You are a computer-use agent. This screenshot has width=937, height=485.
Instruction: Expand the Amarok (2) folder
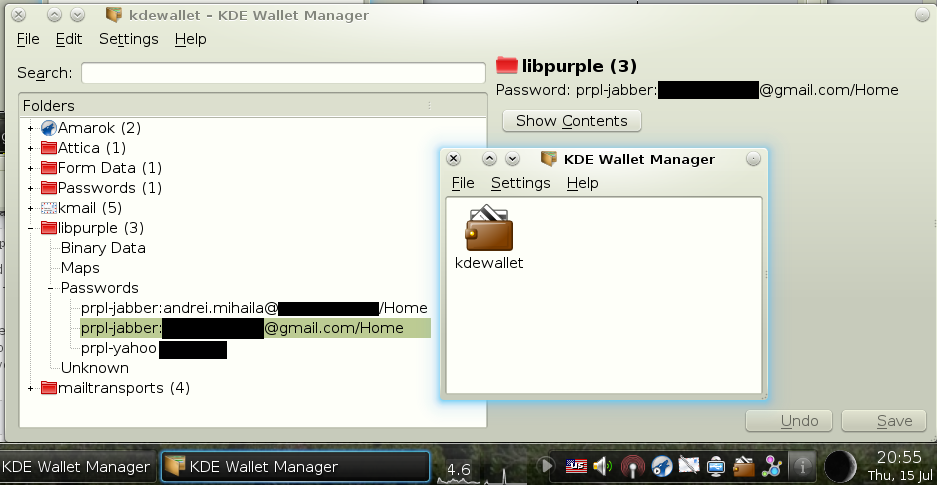pyautogui.click(x=30, y=128)
